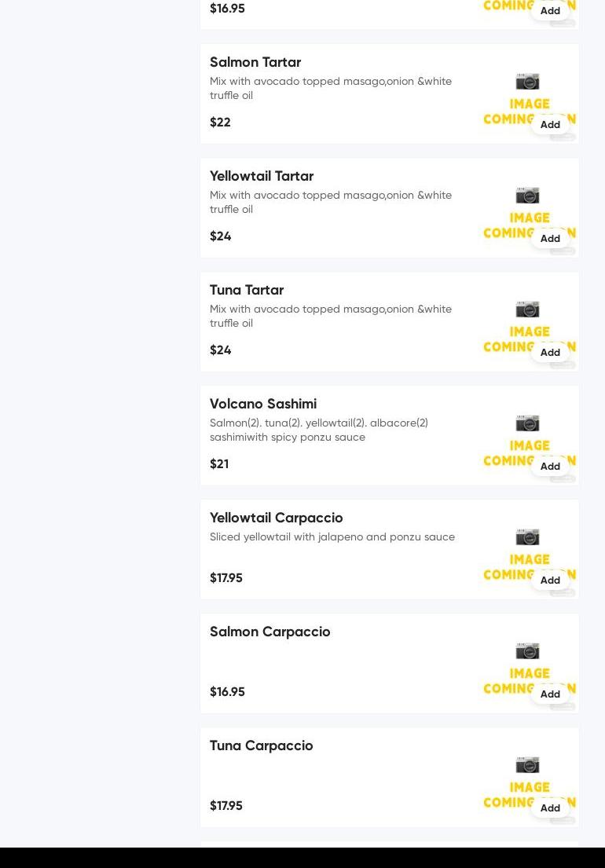
Task: Click the camera icon beside Salmon Tartar
Action: click(527, 82)
